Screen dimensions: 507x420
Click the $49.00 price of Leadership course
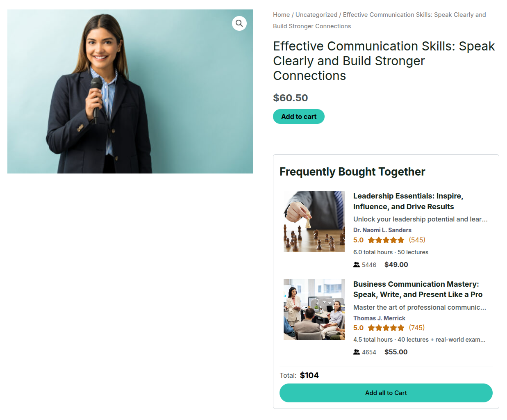click(396, 265)
